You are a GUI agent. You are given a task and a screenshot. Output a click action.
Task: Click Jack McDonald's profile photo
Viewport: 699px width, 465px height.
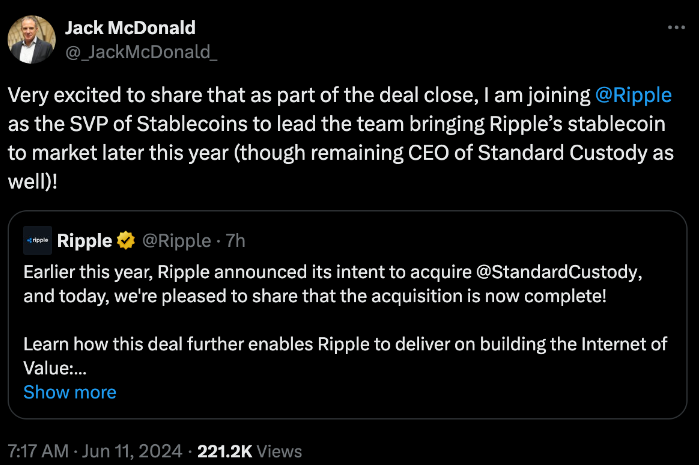31,39
